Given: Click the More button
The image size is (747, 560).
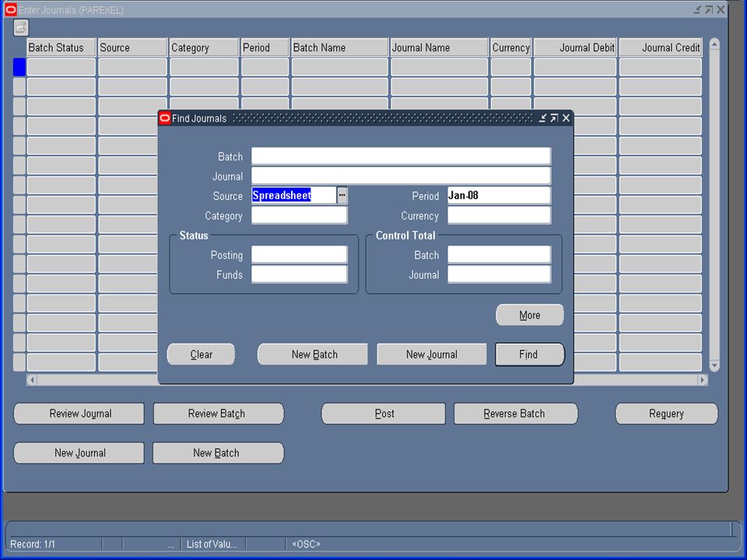Looking at the screenshot, I should point(530,315).
